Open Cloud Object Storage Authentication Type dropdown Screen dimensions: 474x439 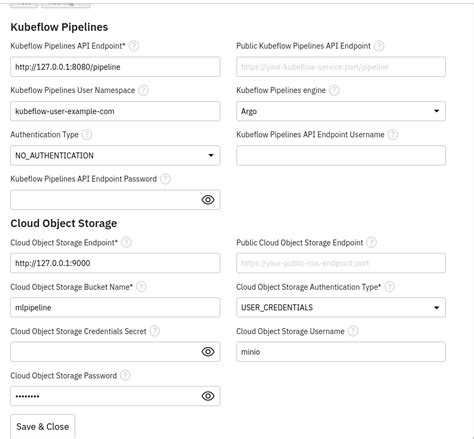341,307
